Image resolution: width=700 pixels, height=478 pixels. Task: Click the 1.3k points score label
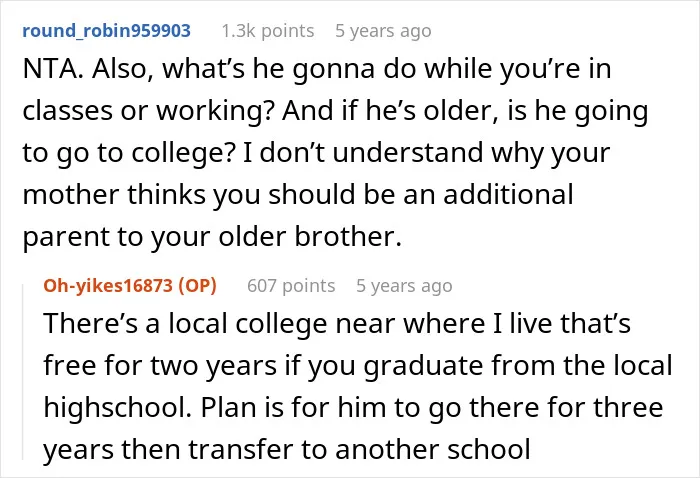tap(268, 31)
